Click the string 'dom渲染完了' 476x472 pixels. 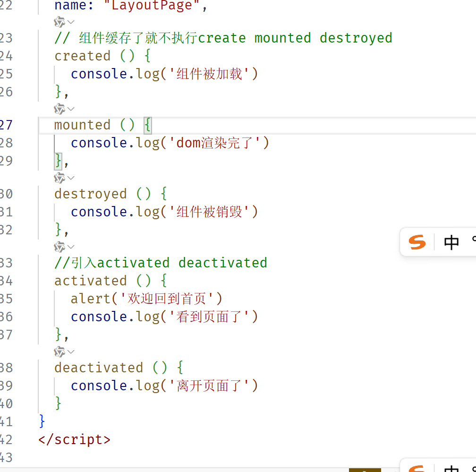[x=214, y=143]
